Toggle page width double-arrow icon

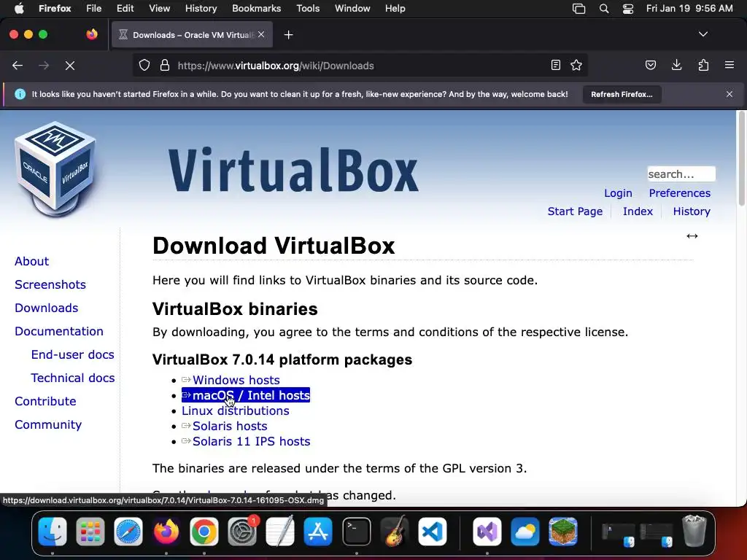[x=692, y=236]
